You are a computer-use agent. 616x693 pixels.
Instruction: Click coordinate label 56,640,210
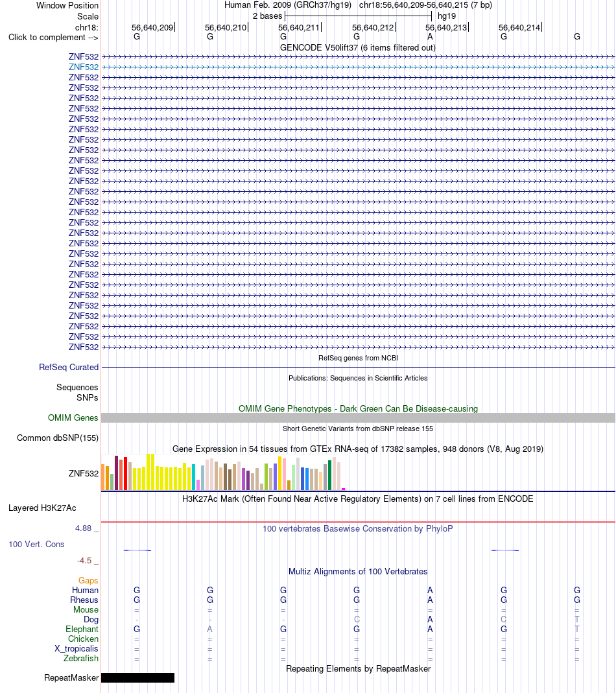(x=226, y=27)
